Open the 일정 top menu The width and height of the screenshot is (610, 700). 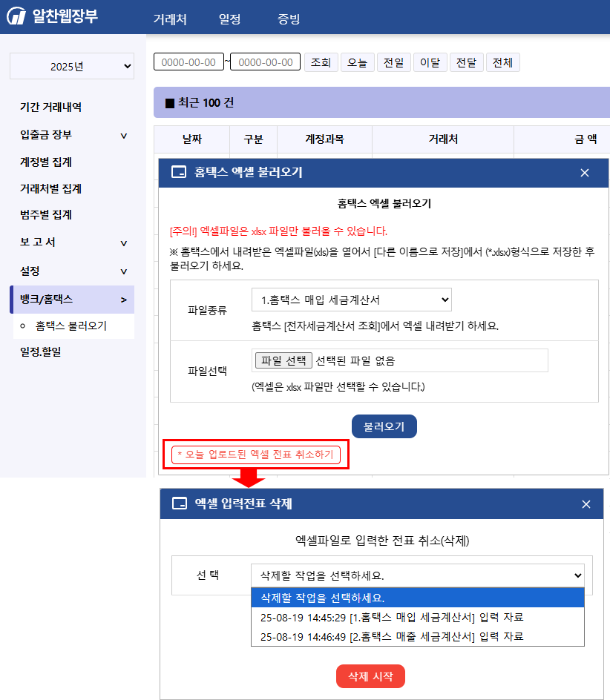tap(230, 19)
